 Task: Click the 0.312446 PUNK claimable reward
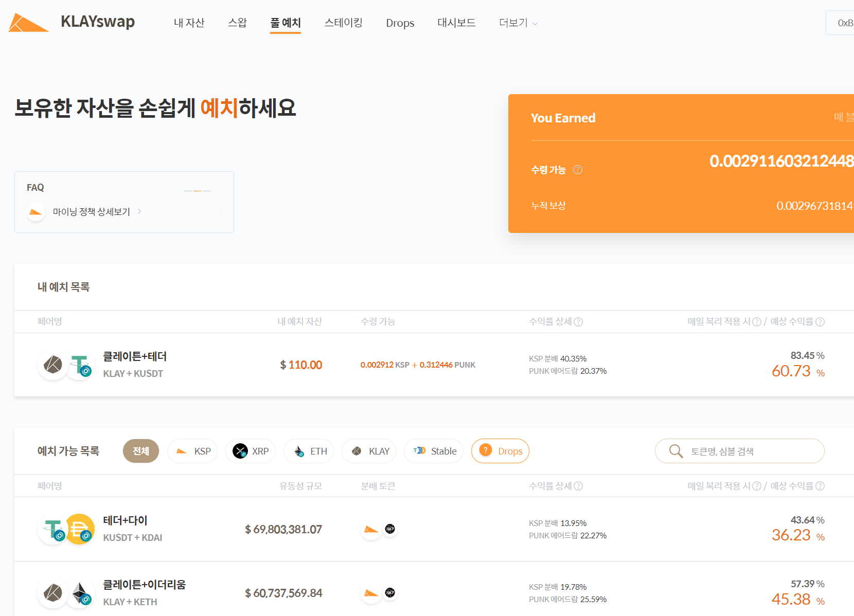pos(448,365)
